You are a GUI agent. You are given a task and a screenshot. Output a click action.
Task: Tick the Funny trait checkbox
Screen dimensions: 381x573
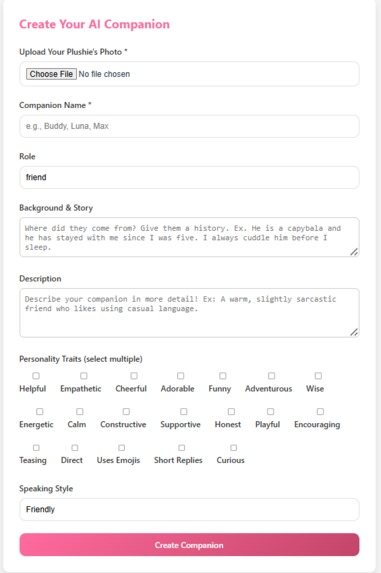click(222, 376)
